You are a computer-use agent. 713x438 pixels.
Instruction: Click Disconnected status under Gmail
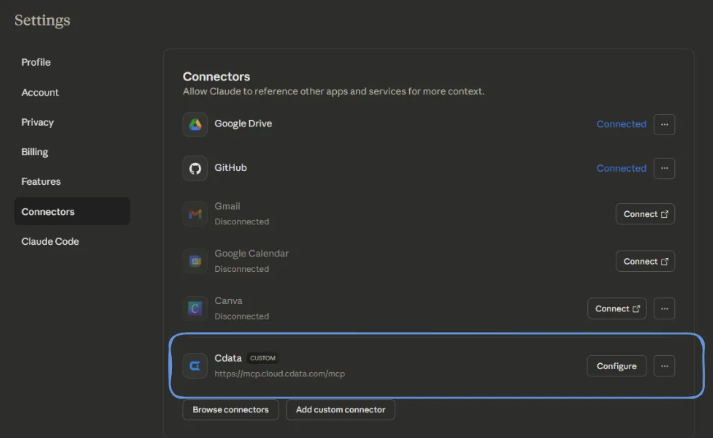(x=241, y=222)
